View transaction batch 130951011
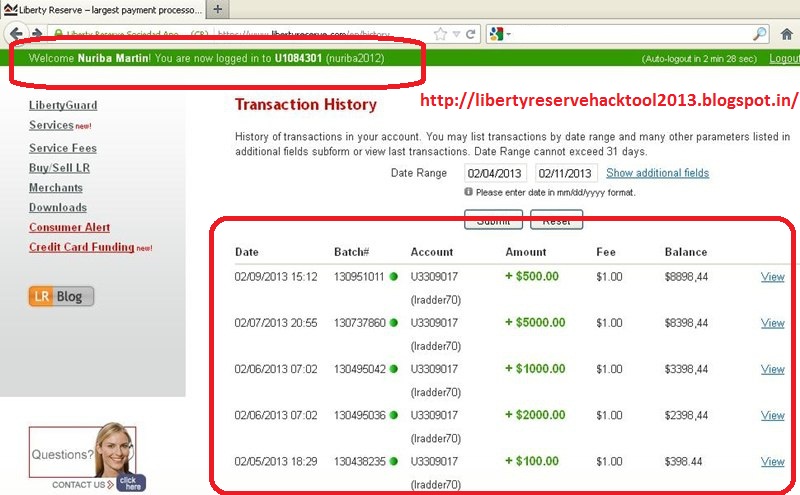This screenshot has height=495, width=800. pos(772,277)
